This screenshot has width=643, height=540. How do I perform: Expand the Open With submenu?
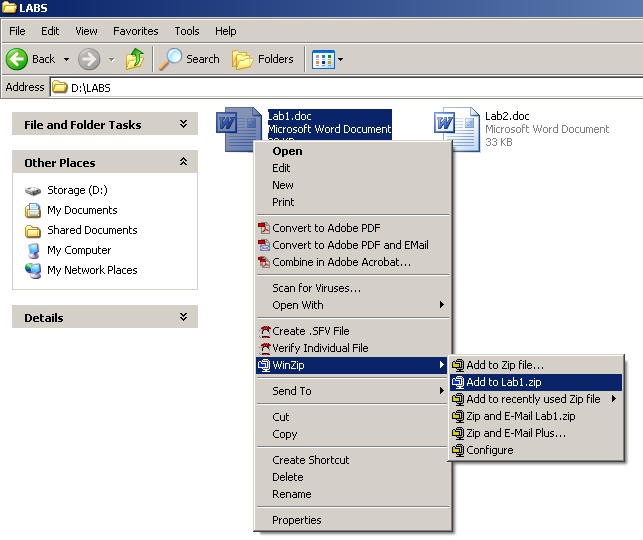coord(442,305)
